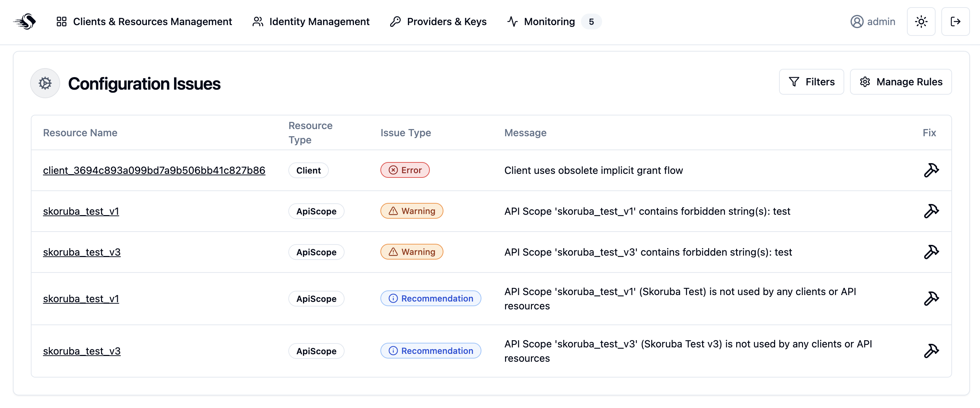980x408 pixels.
Task: Click the Recommendation badge for skoruba_test_v1
Action: click(x=431, y=298)
